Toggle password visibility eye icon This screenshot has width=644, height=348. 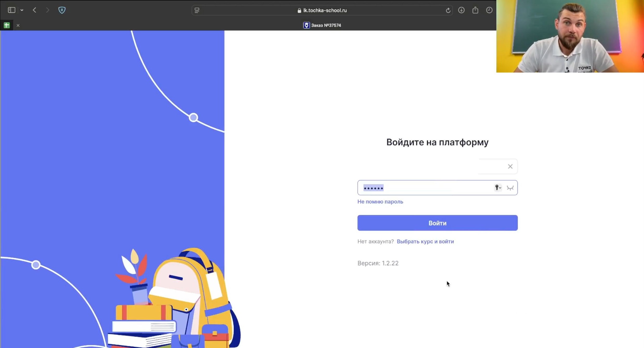(510, 188)
